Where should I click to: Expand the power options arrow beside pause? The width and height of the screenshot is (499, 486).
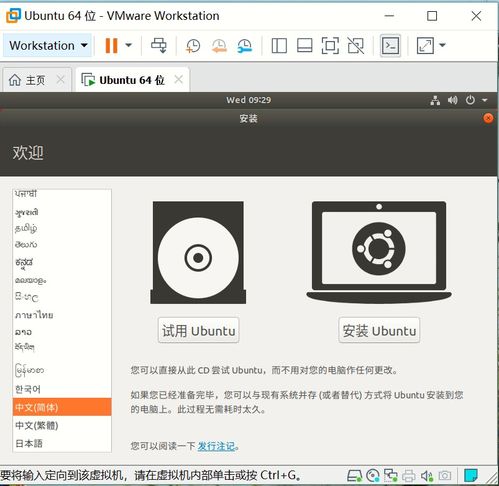(129, 45)
